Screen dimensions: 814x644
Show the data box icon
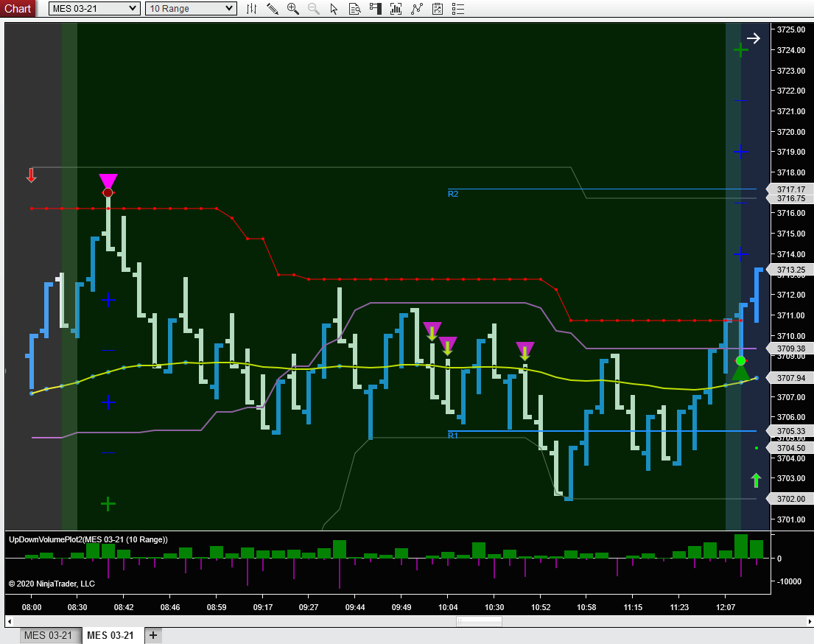point(355,9)
